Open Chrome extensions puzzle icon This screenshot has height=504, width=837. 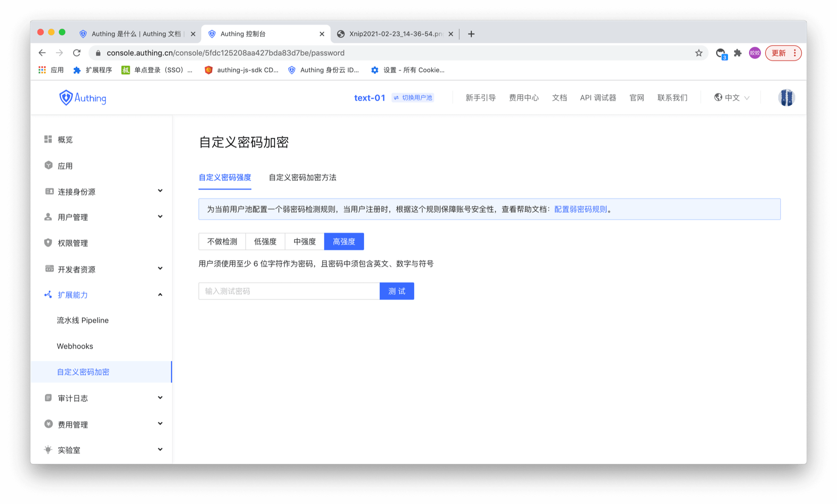click(738, 53)
